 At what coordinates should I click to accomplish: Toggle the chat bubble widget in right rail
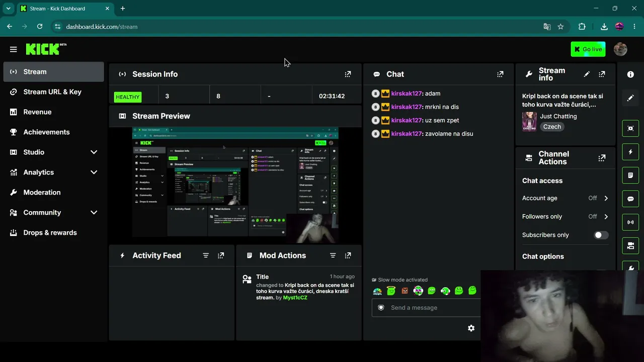(630, 199)
